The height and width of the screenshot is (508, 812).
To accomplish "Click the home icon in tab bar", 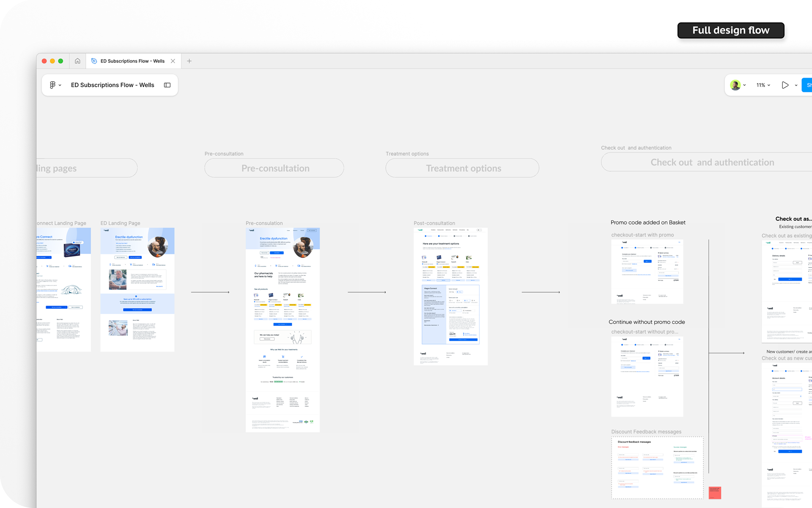I will coord(77,61).
